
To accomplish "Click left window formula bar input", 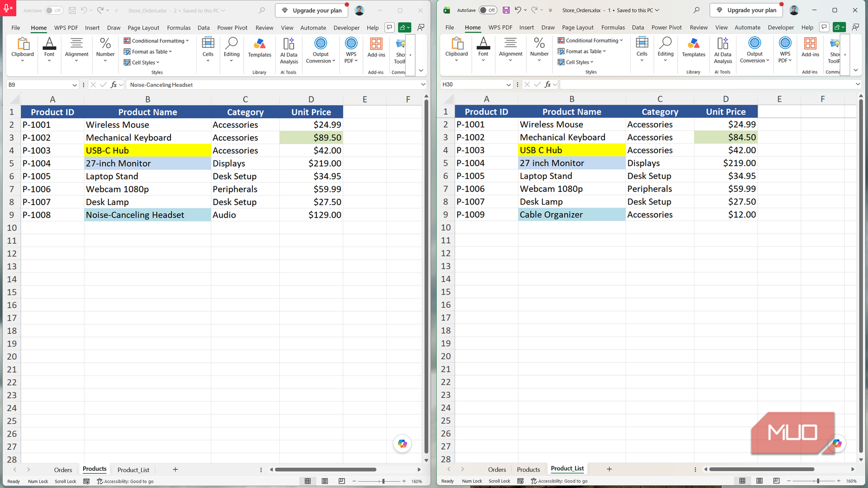I will (x=272, y=85).
